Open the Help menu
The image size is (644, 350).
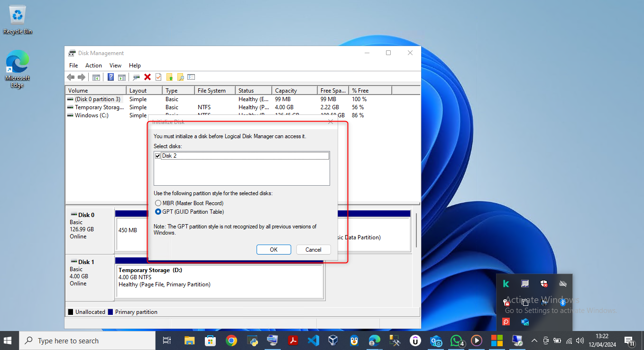(x=135, y=66)
